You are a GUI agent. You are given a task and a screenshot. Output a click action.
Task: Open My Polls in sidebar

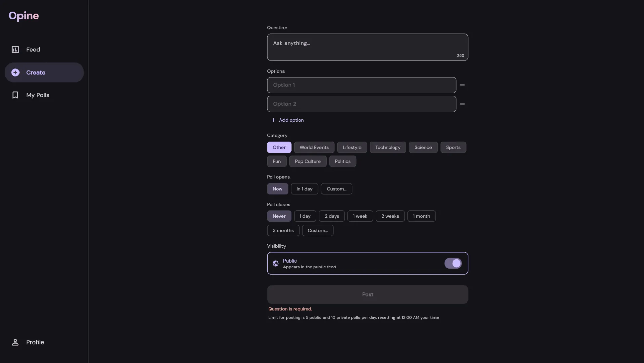44,95
